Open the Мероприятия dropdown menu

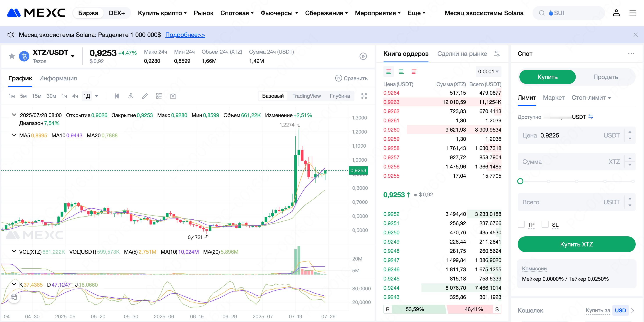tap(377, 13)
